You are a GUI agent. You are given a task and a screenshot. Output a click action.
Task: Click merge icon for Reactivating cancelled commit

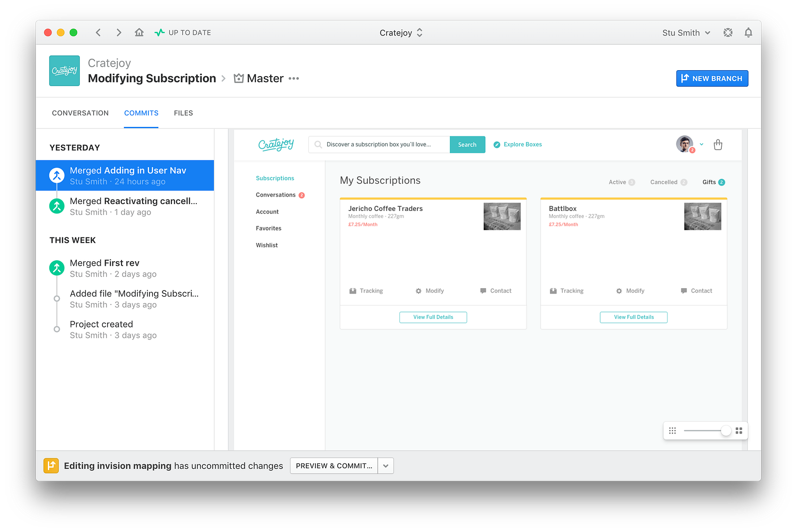click(57, 206)
